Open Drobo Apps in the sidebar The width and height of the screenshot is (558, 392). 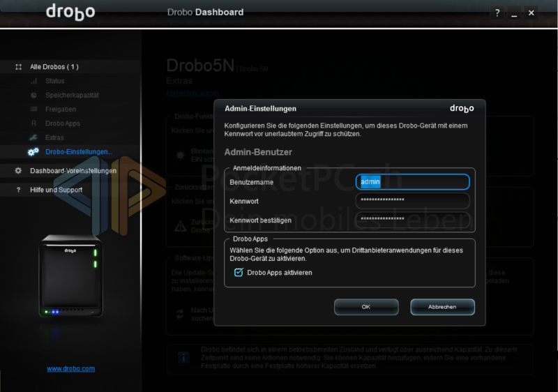click(63, 123)
